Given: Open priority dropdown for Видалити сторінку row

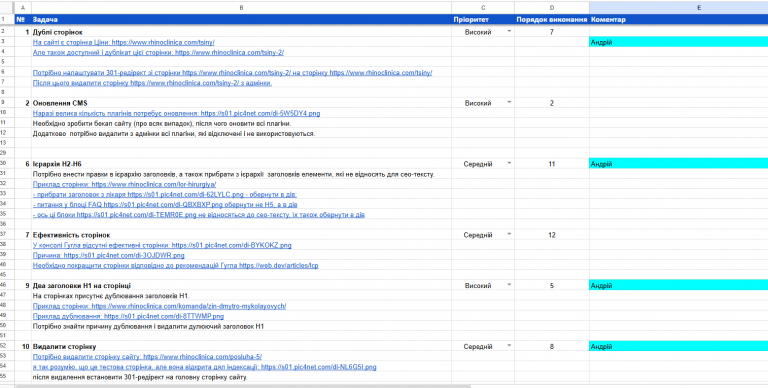Looking at the screenshot, I should [x=509, y=346].
